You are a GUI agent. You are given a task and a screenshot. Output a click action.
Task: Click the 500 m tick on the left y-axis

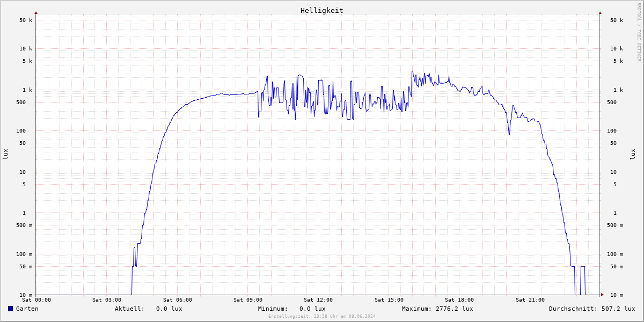[x=24, y=225]
